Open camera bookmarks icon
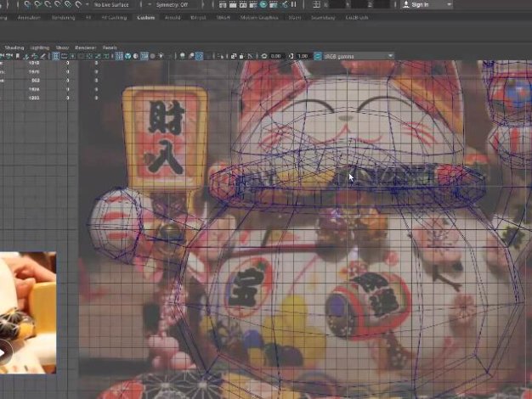The height and width of the screenshot is (399, 532). (18, 56)
